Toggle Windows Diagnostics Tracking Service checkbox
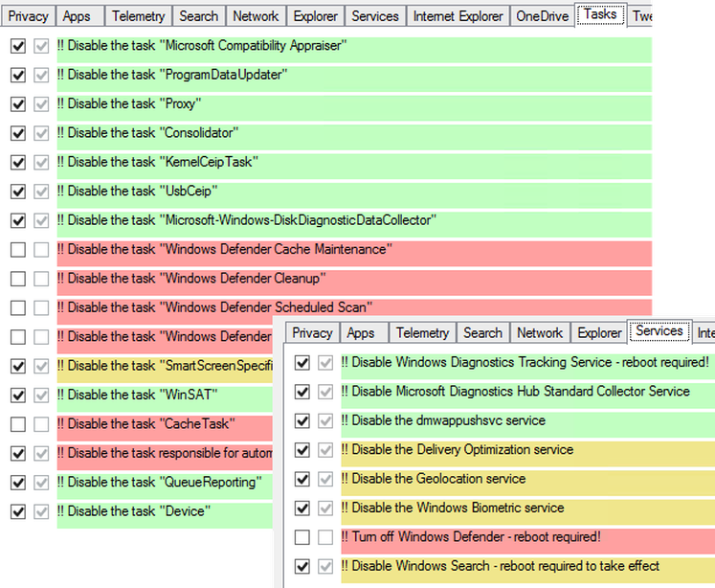Screen dimensions: 715x588 (302, 363)
